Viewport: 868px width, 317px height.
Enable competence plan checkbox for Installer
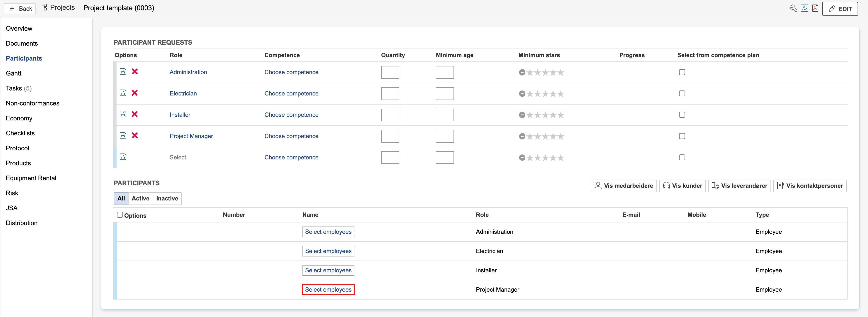pos(682,115)
